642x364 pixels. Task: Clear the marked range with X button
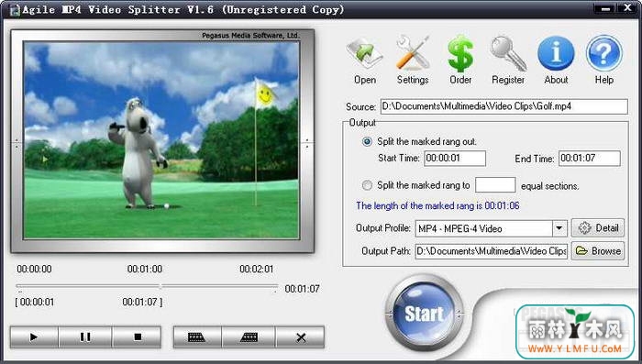pos(301,337)
